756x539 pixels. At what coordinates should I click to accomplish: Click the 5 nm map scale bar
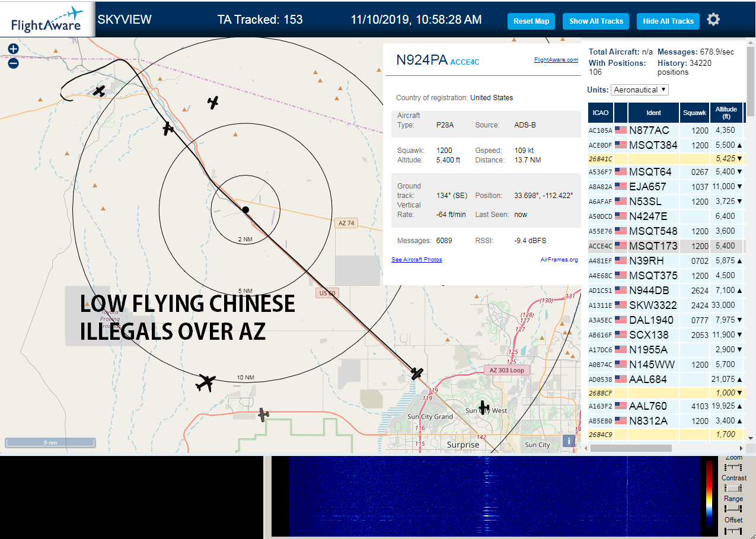point(50,442)
